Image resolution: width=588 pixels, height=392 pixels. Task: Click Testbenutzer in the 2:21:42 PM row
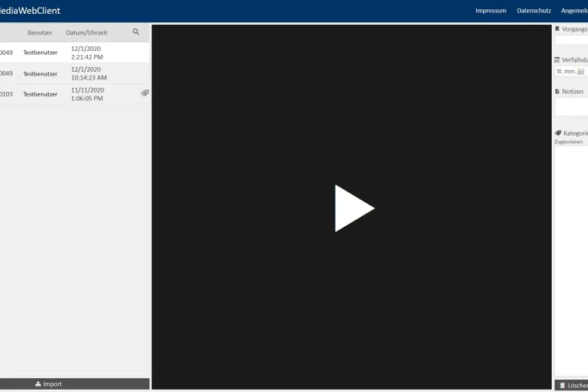click(40, 52)
